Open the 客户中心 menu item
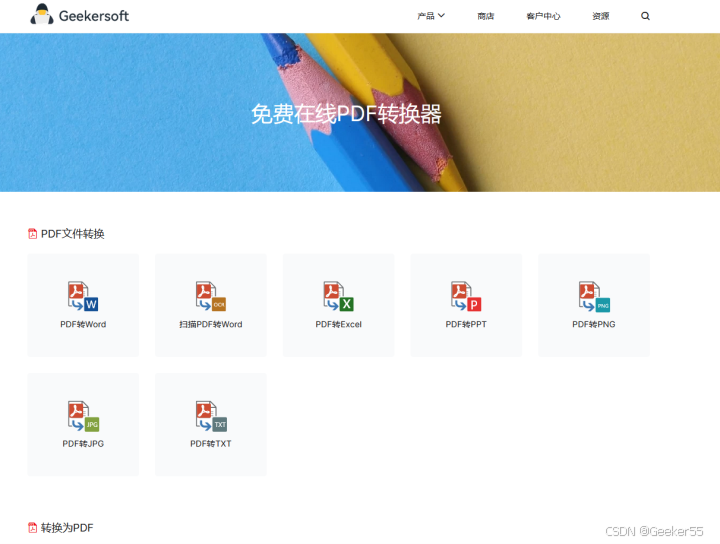 [x=543, y=16]
